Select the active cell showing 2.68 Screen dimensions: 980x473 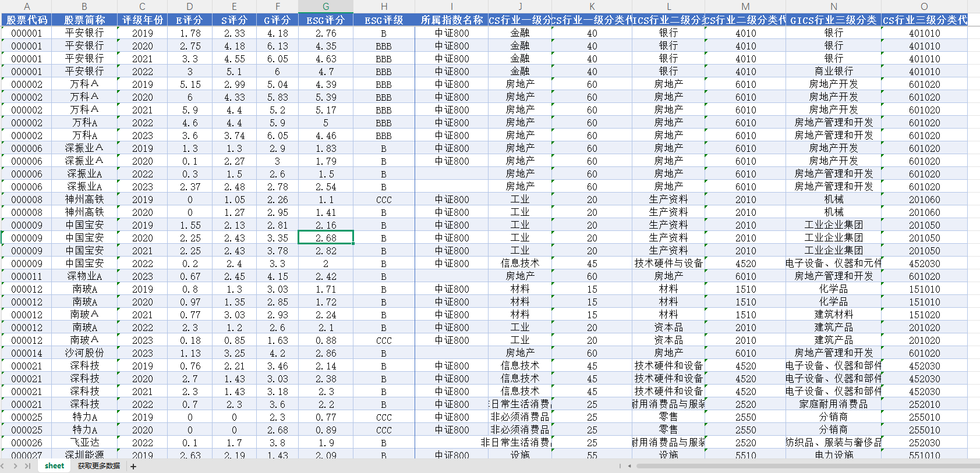pyautogui.click(x=326, y=237)
